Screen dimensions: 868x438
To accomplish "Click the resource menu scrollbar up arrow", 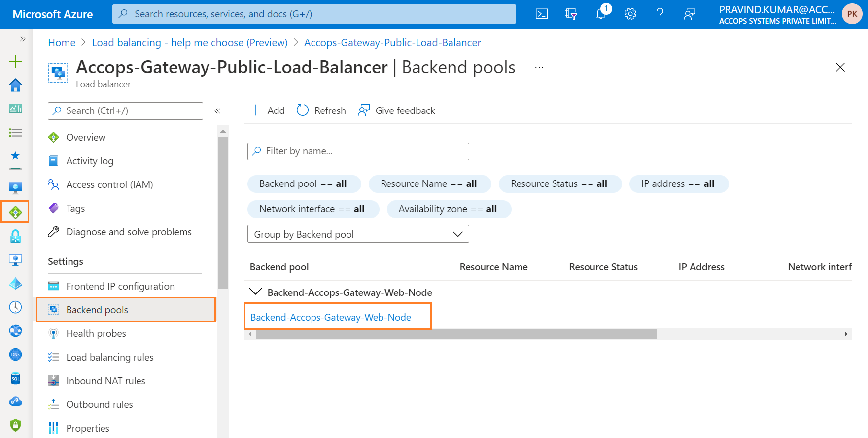I will click(x=223, y=131).
